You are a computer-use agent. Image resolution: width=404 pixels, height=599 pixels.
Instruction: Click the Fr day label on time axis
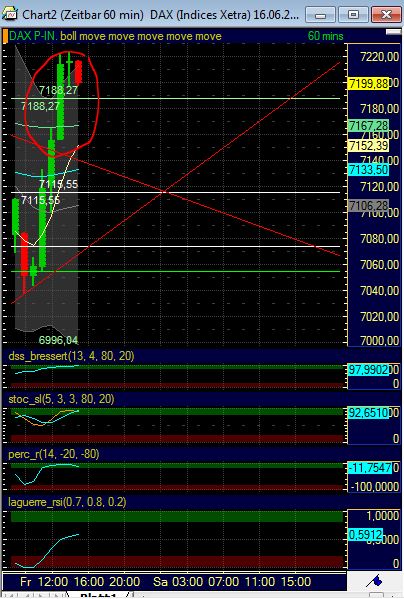click(x=26, y=582)
